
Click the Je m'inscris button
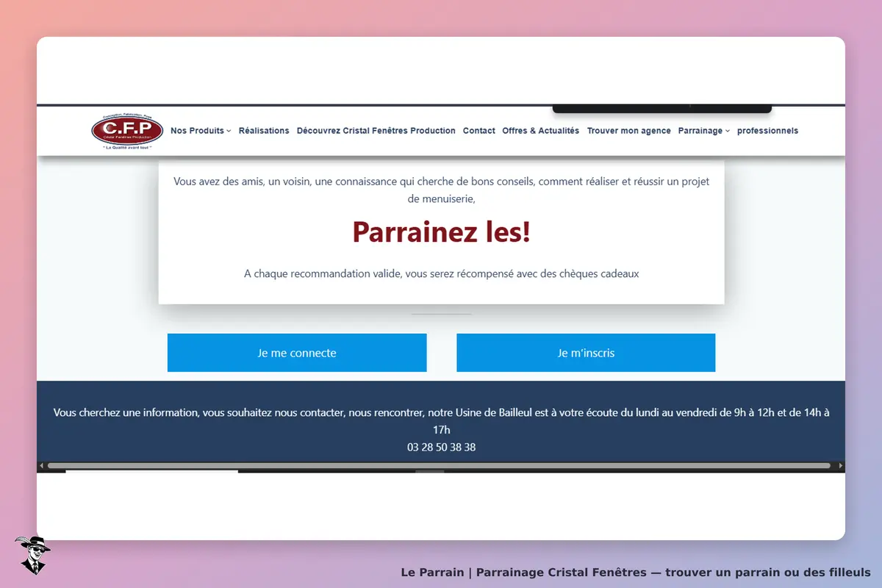pos(586,353)
